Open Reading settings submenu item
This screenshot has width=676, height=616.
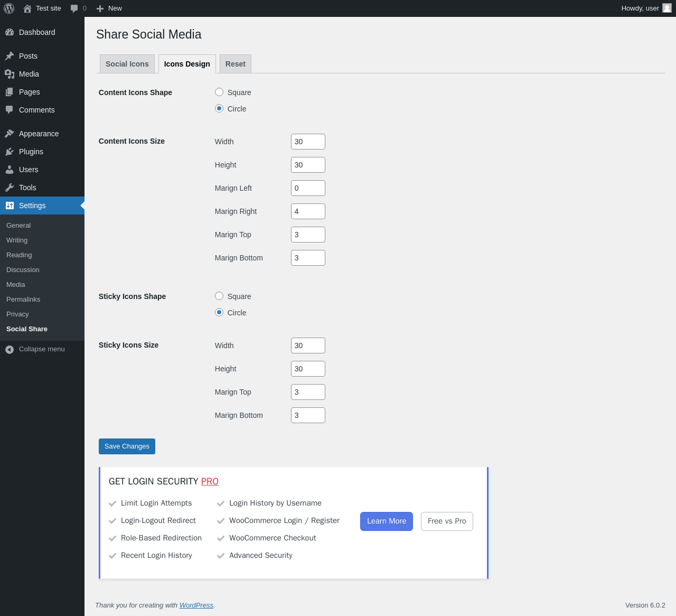pos(19,255)
